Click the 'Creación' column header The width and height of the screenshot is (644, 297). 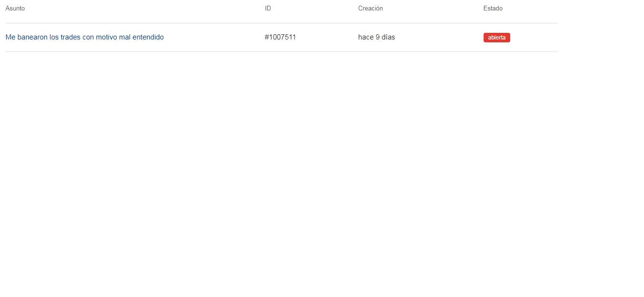370,9
